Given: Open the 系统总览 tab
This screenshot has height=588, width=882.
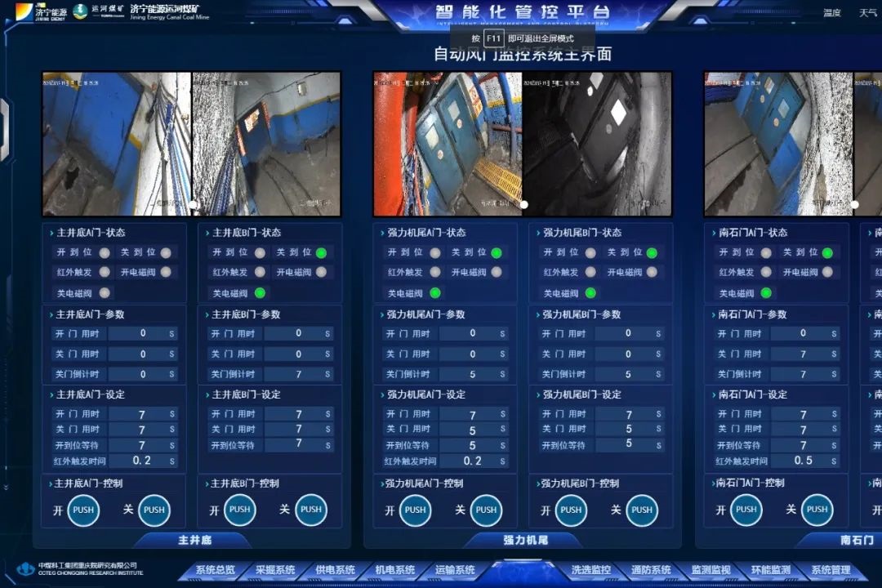Looking at the screenshot, I should pyautogui.click(x=216, y=570).
